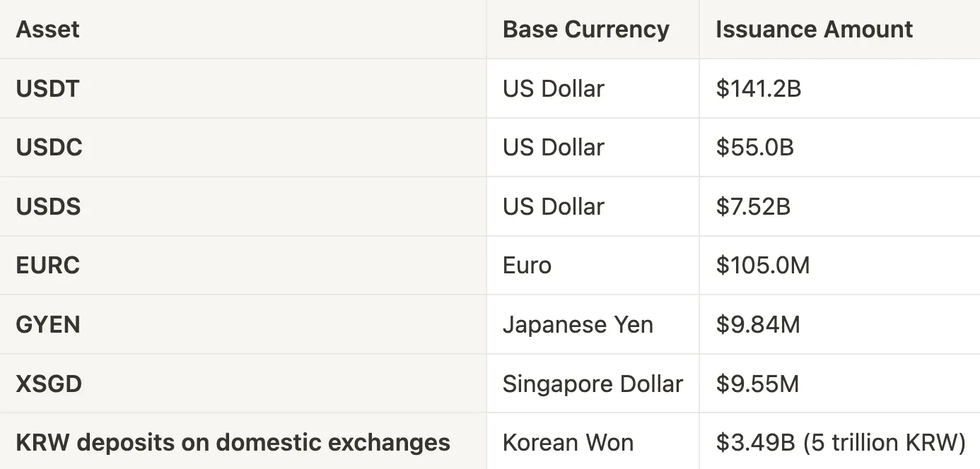Select the GYEN asset cell
This screenshot has width=980, height=469.
[x=243, y=324]
